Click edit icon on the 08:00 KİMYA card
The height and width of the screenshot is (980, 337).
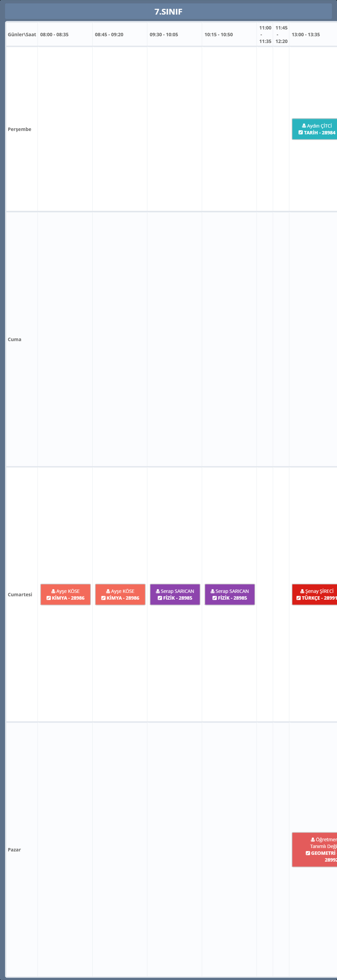[x=49, y=598]
